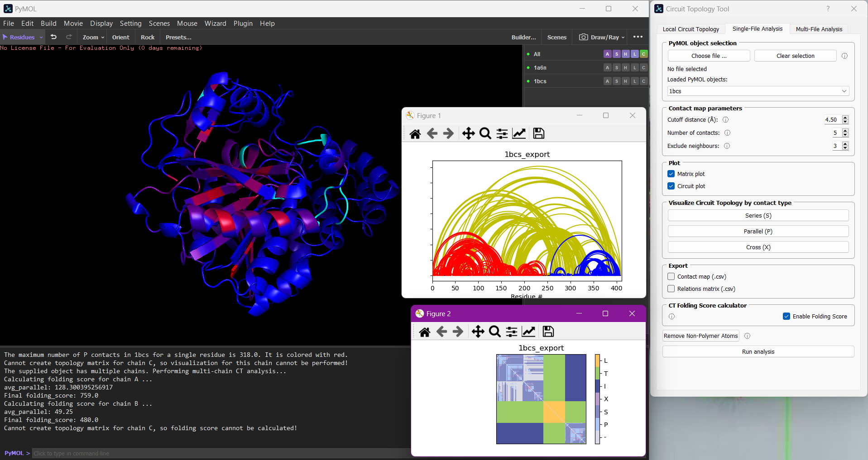The height and width of the screenshot is (460, 868).
Task: Click Remove Non-Polymer Atoms button
Action: click(x=700, y=336)
